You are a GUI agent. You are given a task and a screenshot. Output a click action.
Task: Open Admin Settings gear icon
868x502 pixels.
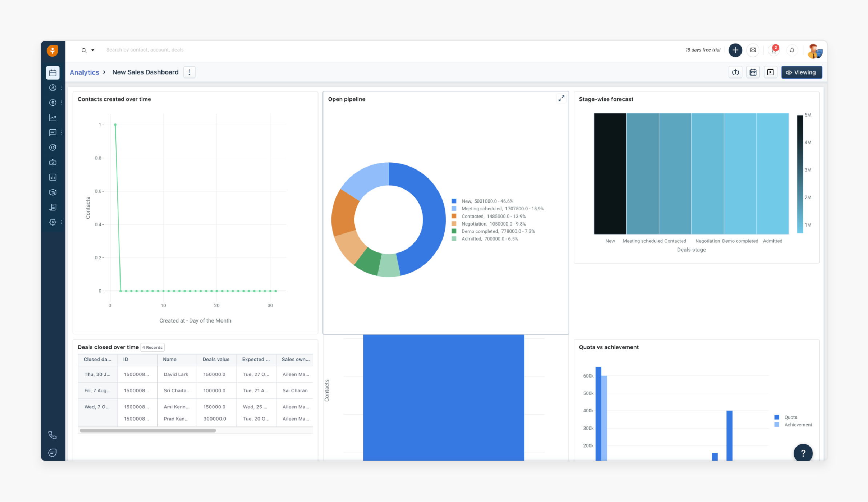tap(53, 222)
